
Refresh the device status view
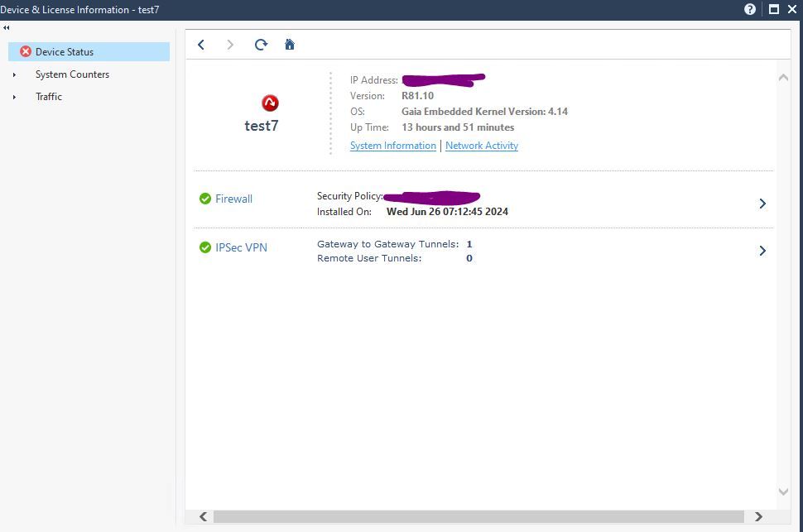[260, 44]
